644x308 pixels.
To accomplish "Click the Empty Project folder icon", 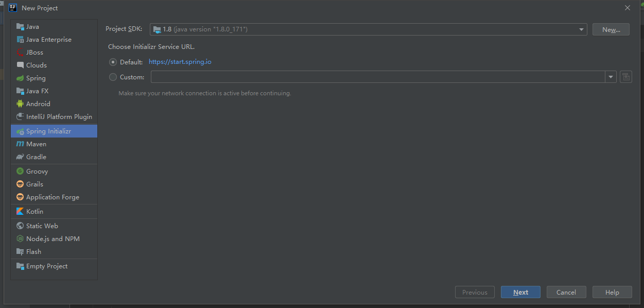I will 20,266.
